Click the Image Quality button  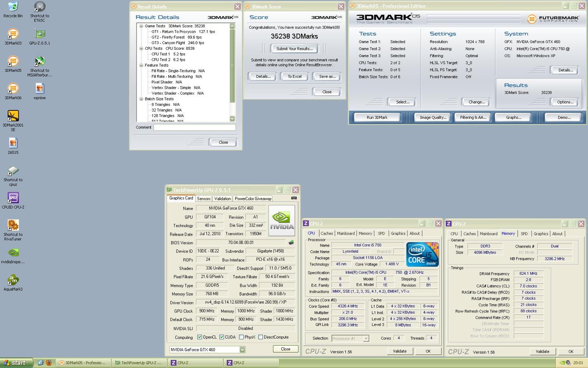433,117
